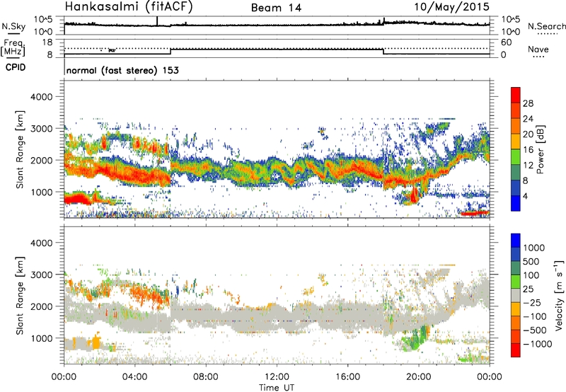The height and width of the screenshot is (392, 566).
Task: Click '1000' on velocity panel range axis
Action: click(x=42, y=338)
